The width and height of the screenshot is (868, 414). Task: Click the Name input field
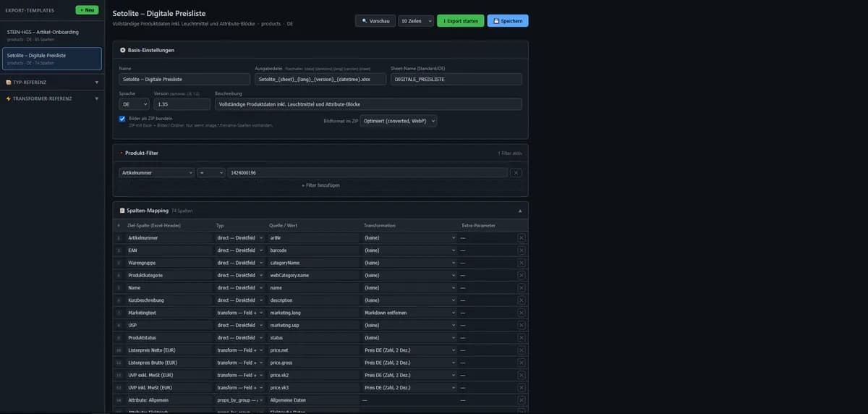click(x=184, y=79)
